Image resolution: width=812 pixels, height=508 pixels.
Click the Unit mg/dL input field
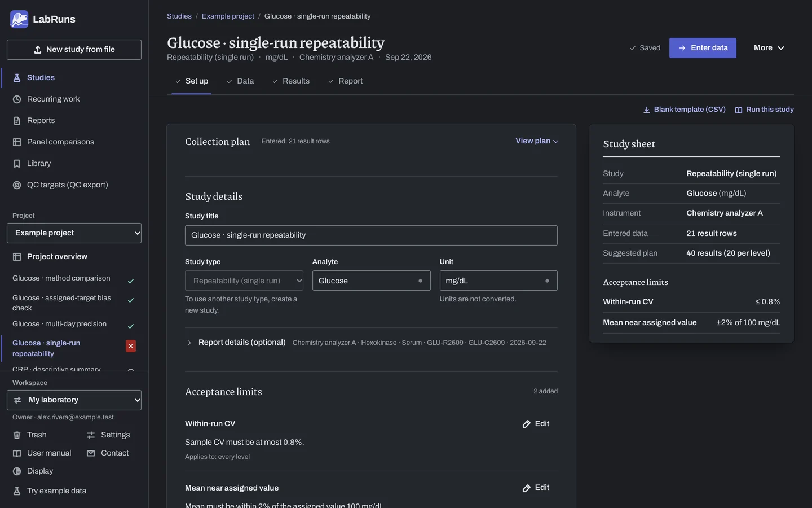[x=498, y=281]
